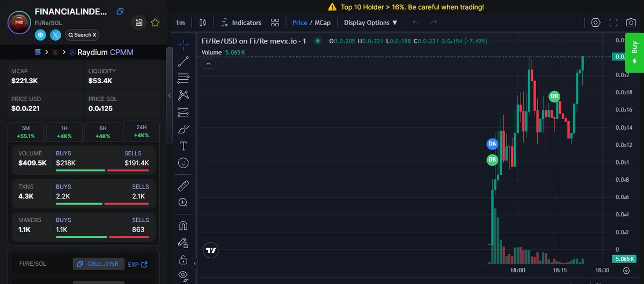Viewport: 644px width, 284px height.
Task: Open the emoji icons tool
Action: pos(184,163)
